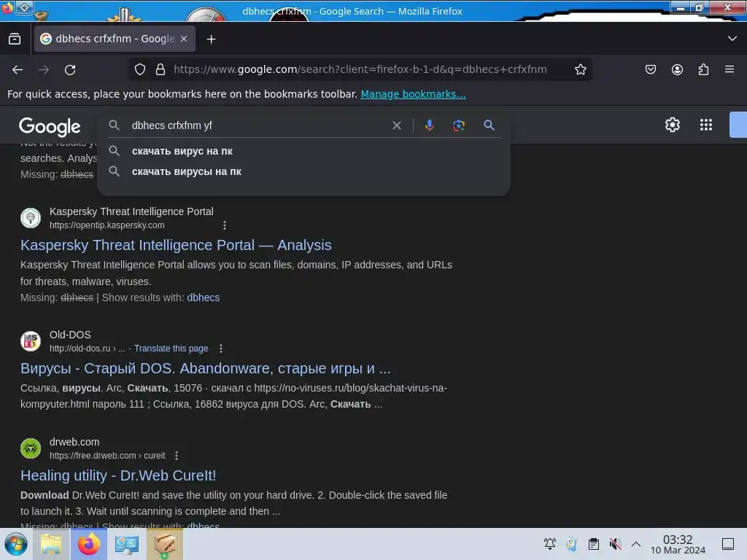Click the show desktop button in the tray
This screenshot has height=560, width=747.
pos(728,544)
